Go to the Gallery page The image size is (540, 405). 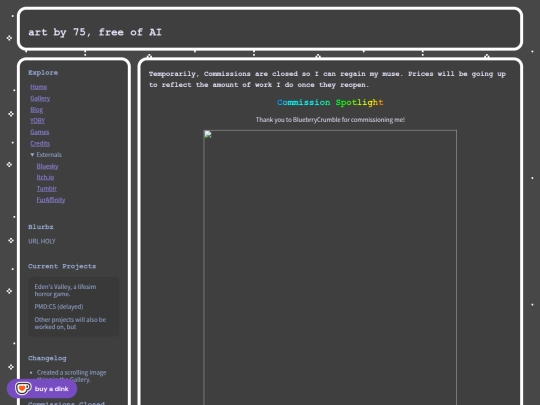(40, 98)
